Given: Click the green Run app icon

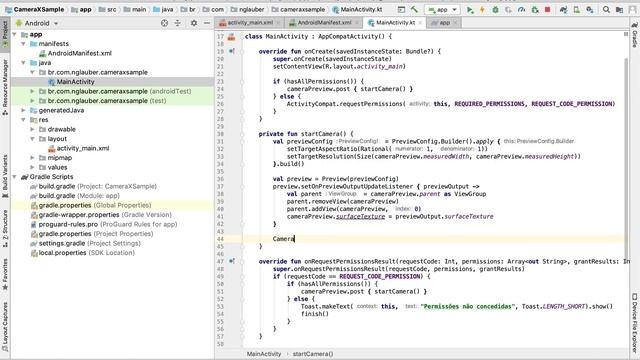Looking at the screenshot, I should coord(470,9).
